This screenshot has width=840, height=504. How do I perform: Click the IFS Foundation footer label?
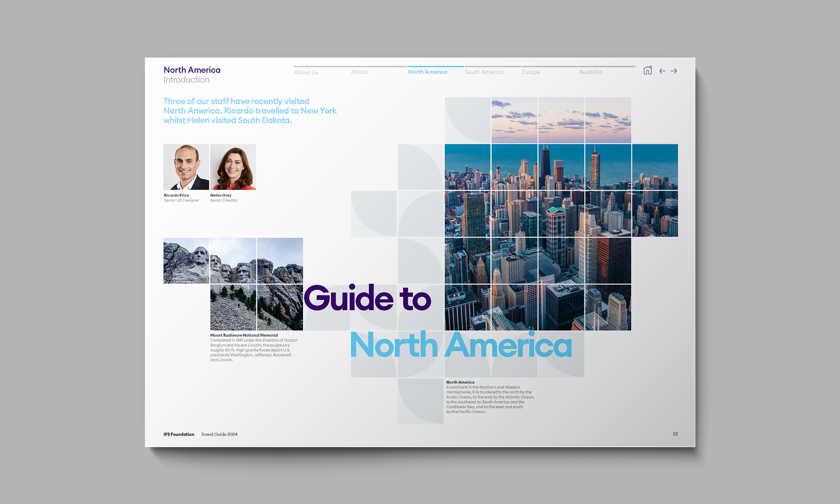coord(179,434)
